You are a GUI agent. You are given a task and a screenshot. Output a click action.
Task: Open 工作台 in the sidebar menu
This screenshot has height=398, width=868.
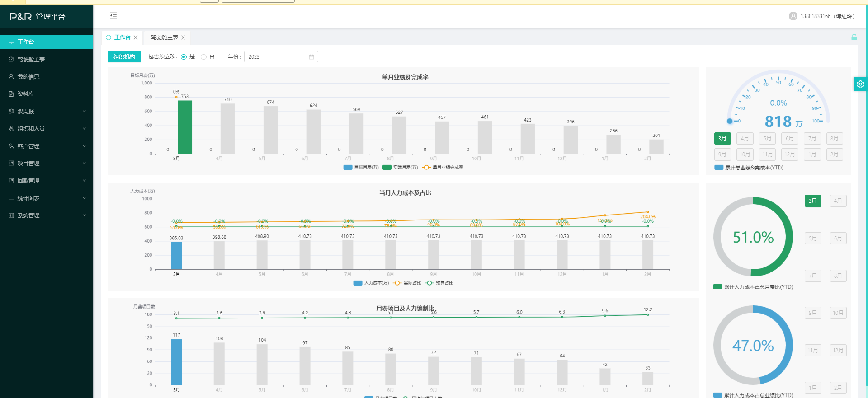(x=46, y=42)
